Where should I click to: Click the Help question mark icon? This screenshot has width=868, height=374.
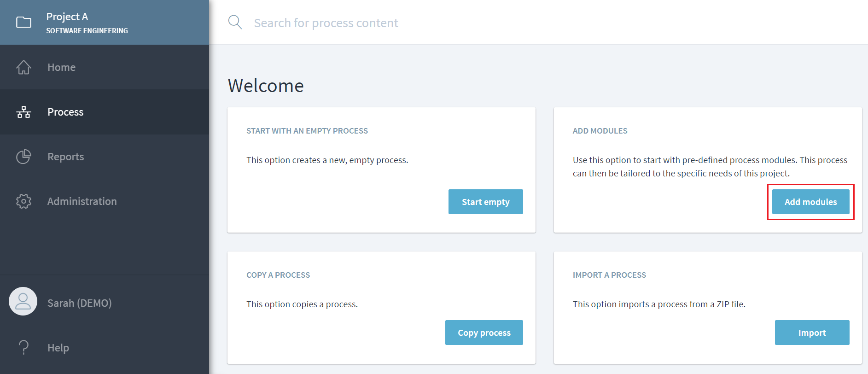[23, 347]
